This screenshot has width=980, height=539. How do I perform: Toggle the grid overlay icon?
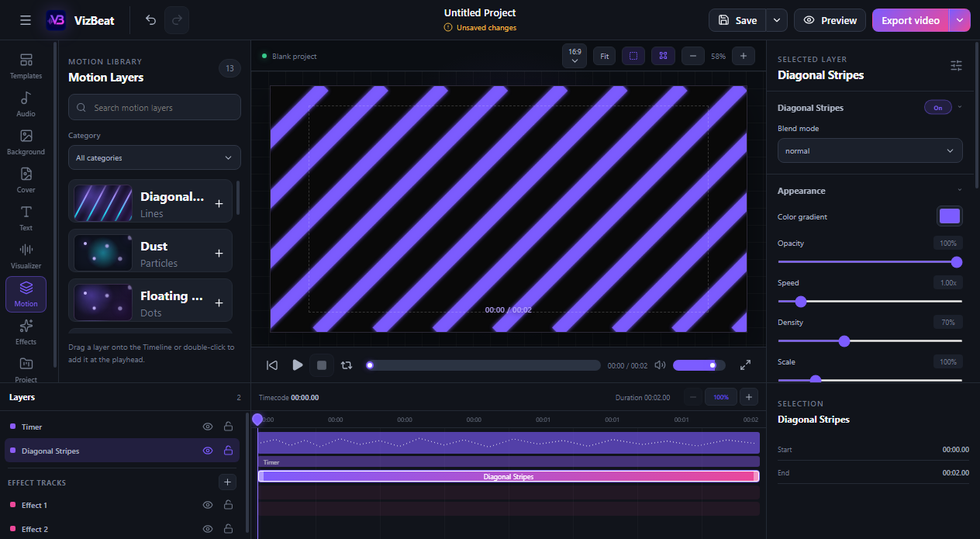[663, 56]
